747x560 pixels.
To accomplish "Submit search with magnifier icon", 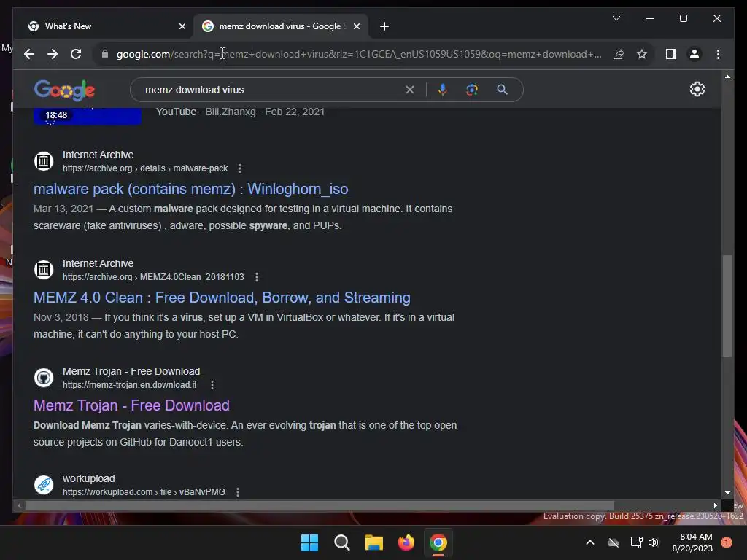I will point(502,90).
